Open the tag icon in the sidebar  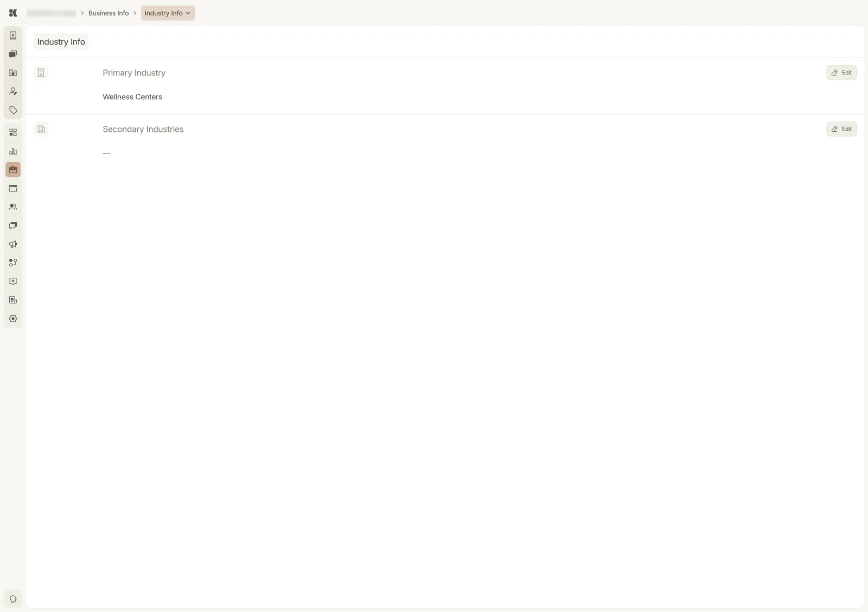(13, 110)
